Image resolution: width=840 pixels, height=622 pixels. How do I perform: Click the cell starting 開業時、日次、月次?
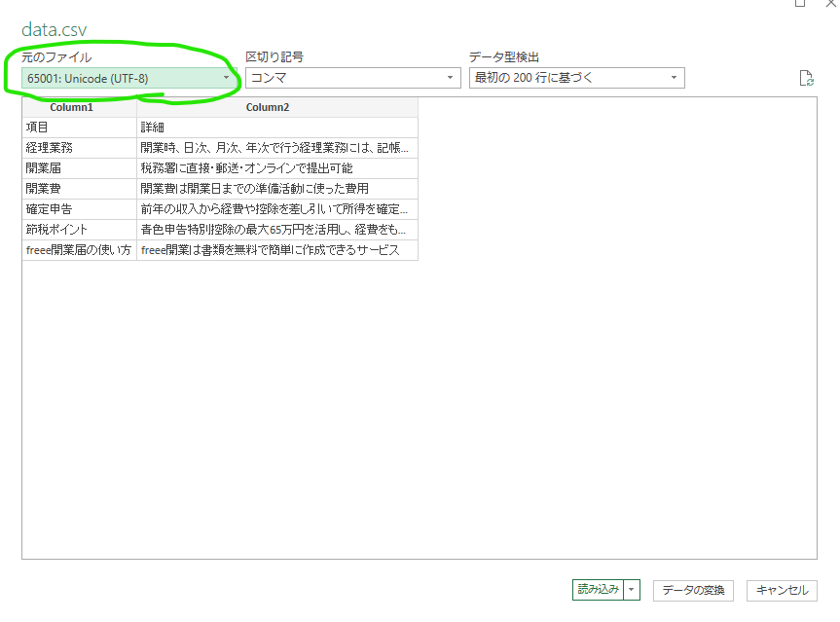[277, 148]
